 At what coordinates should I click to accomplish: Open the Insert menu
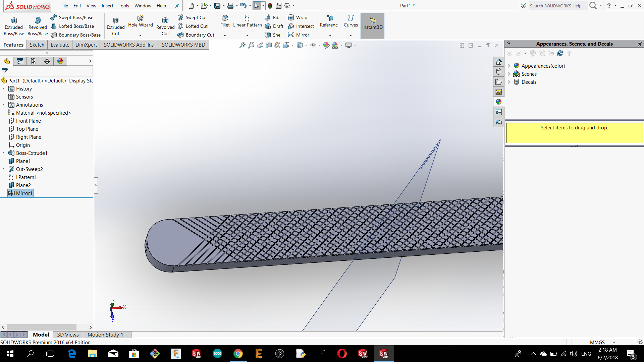click(107, 6)
